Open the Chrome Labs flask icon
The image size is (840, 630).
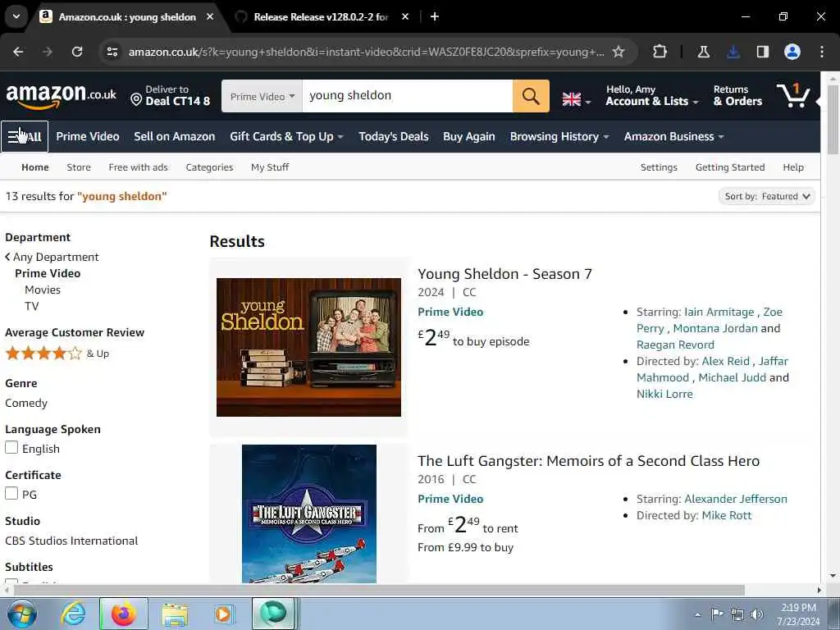[x=704, y=52]
